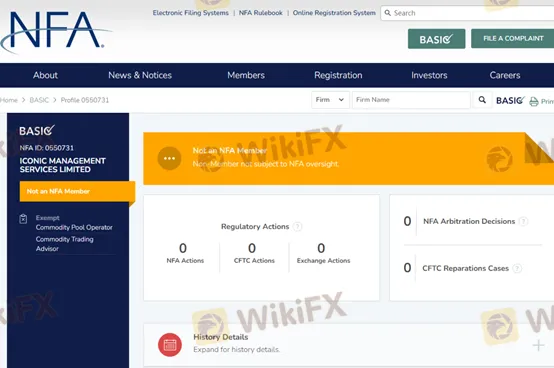The image size is (554, 368).
Task: Click the Exchange Actions count
Action: [321, 248]
